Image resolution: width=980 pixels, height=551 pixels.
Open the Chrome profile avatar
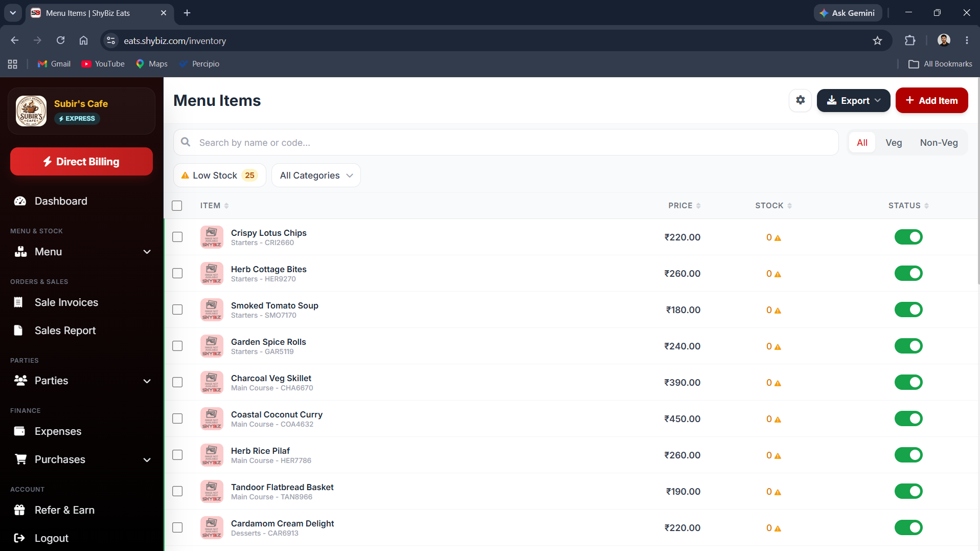click(x=944, y=40)
